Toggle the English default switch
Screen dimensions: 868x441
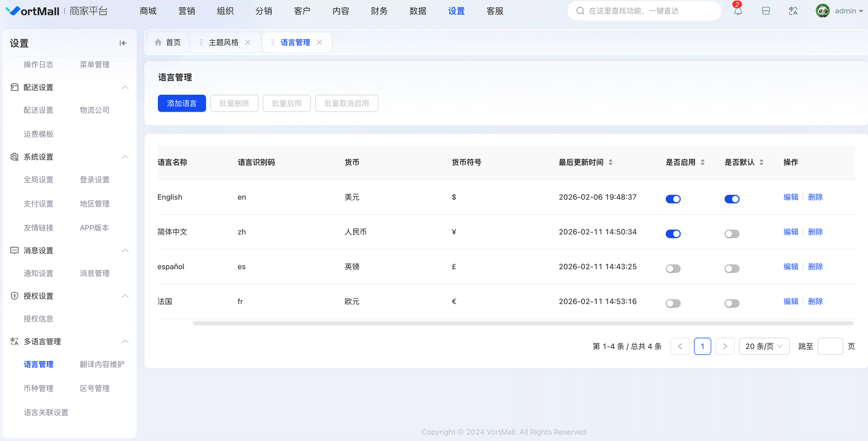pos(732,199)
